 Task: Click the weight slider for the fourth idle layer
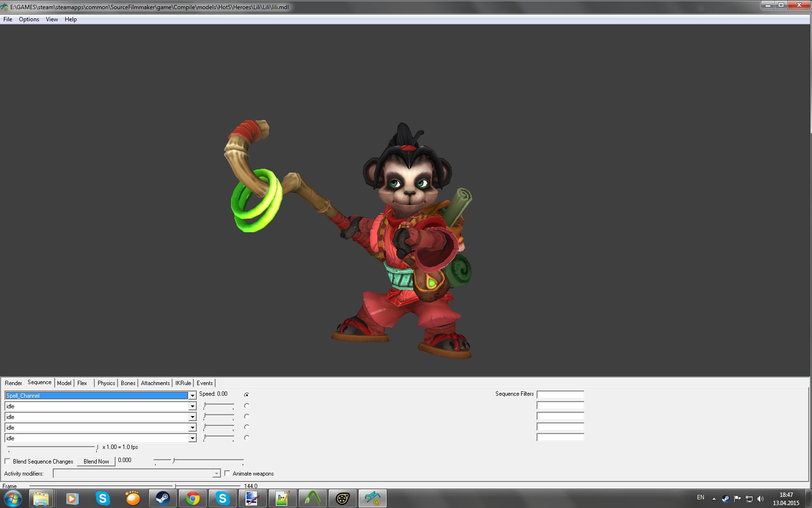(x=218, y=437)
